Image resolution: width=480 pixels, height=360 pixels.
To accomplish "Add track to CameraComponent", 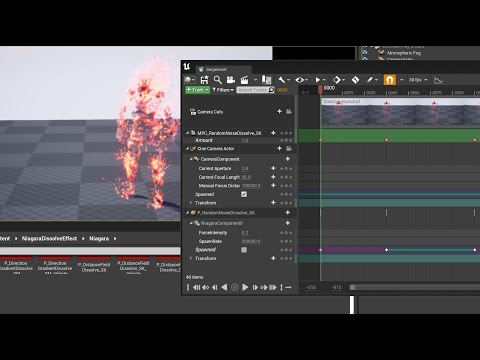I will click(x=288, y=159).
